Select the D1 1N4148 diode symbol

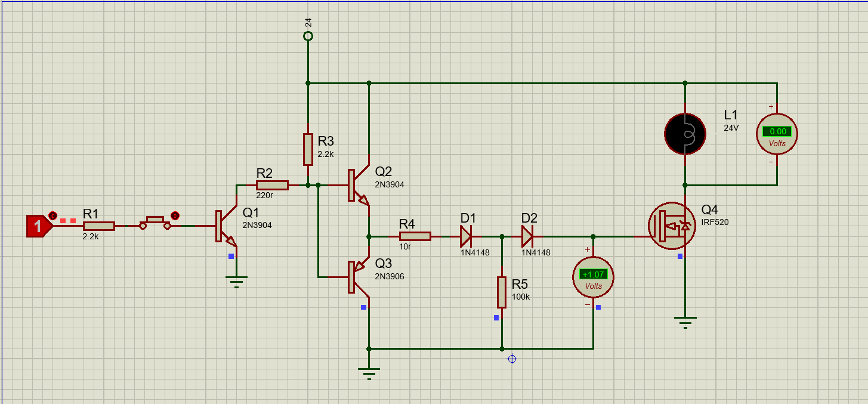466,236
